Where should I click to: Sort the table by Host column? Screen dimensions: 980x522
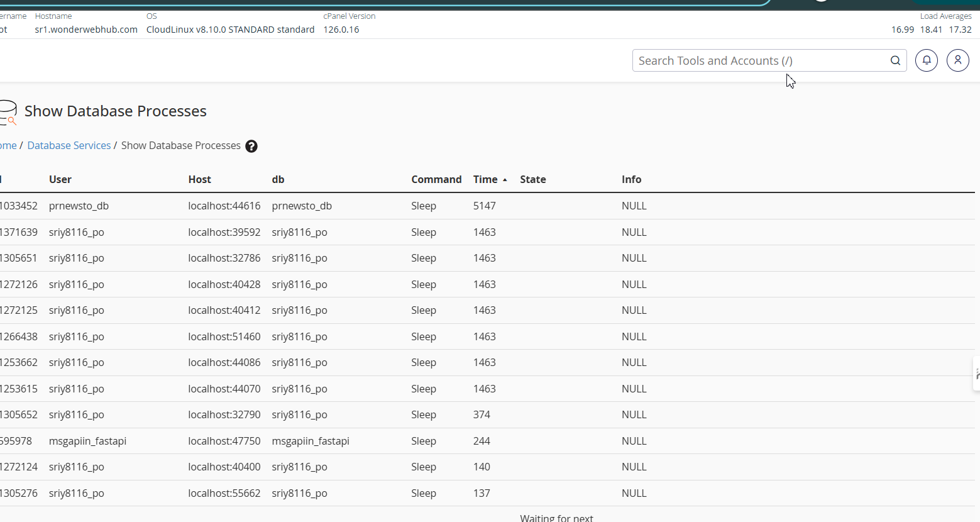(199, 179)
